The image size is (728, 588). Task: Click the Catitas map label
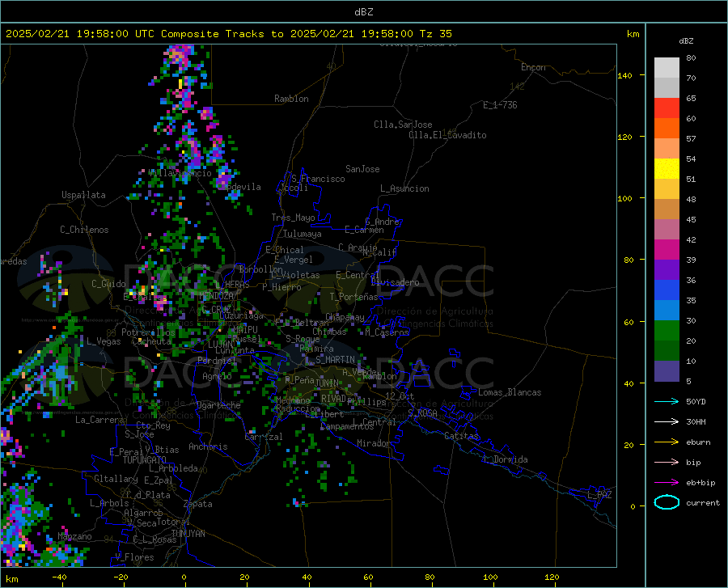tap(461, 436)
